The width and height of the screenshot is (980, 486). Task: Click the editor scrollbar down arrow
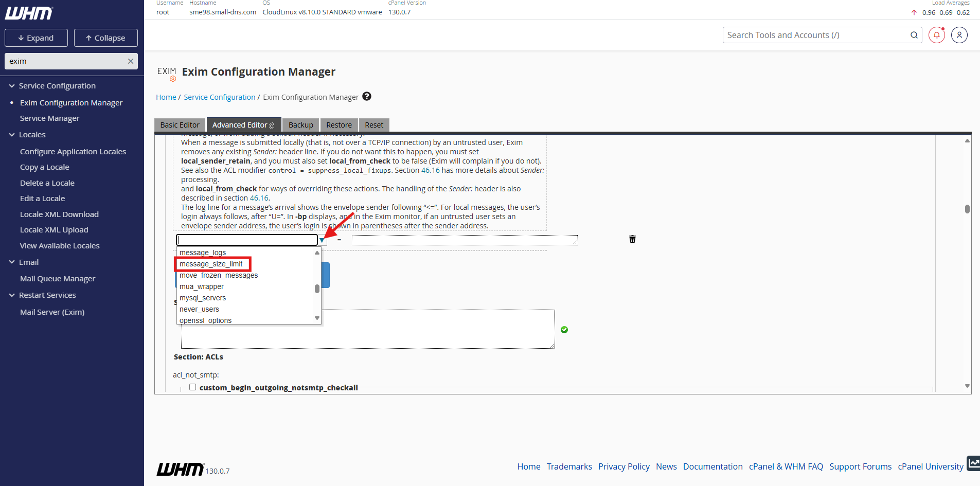(x=967, y=386)
